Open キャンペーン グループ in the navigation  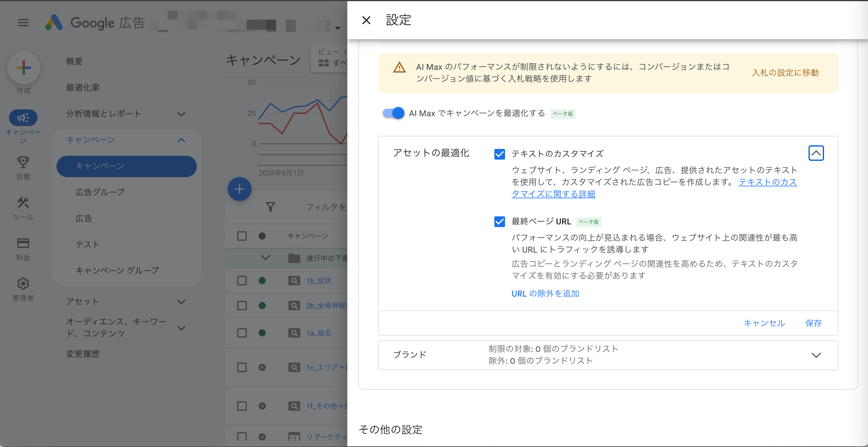click(117, 270)
